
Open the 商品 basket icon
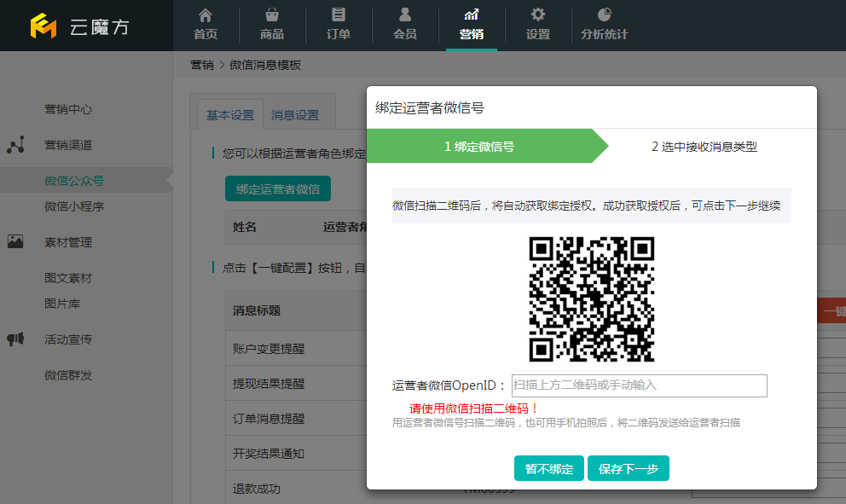point(272,14)
